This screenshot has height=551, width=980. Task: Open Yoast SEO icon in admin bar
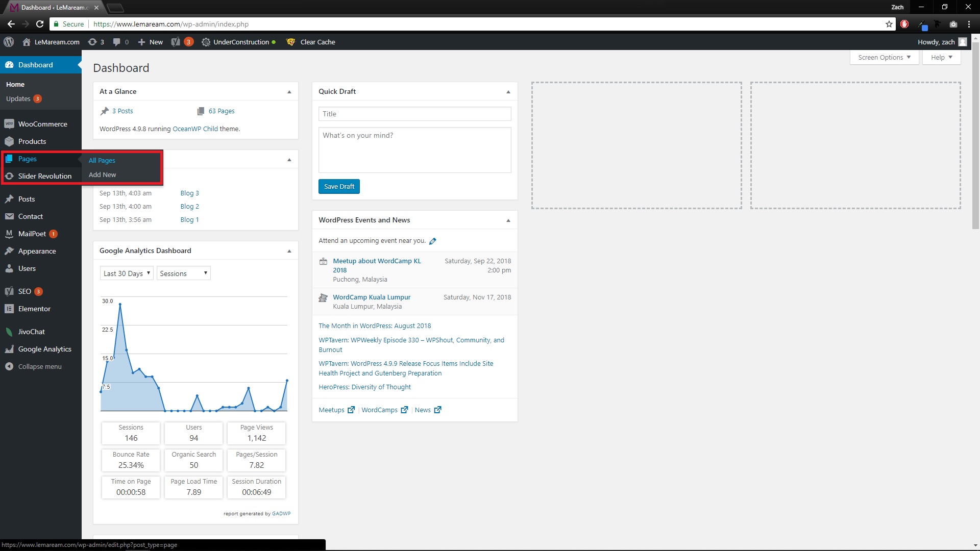pos(176,42)
